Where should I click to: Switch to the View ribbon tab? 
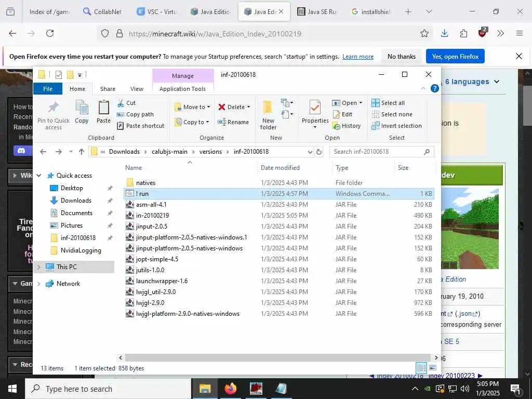click(x=137, y=88)
